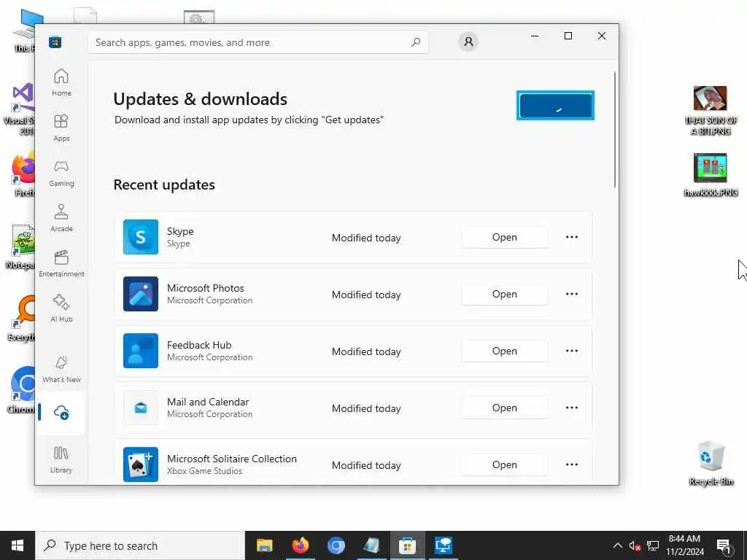Click Modified today text in Skype row

click(x=366, y=238)
